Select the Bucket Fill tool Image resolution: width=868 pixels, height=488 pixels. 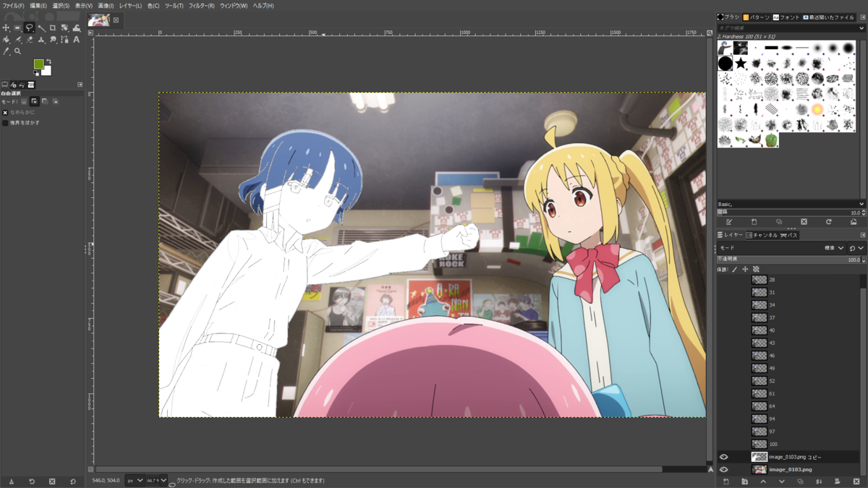click(x=6, y=40)
